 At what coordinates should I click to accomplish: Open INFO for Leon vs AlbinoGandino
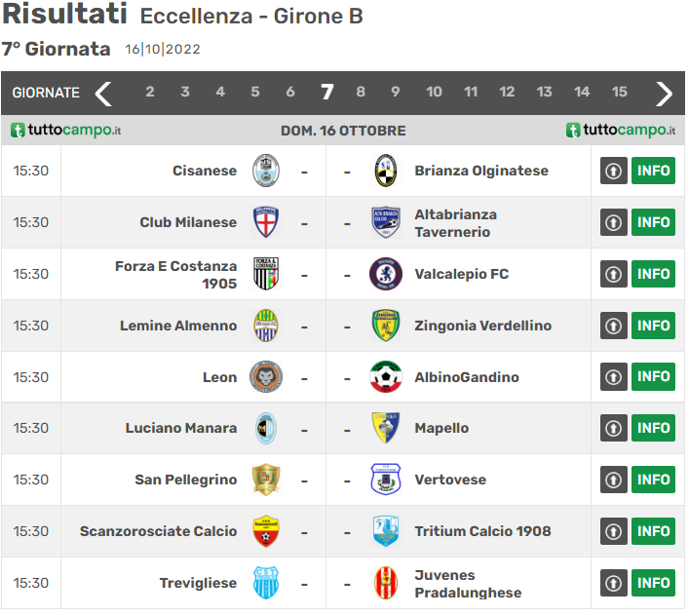tap(653, 377)
